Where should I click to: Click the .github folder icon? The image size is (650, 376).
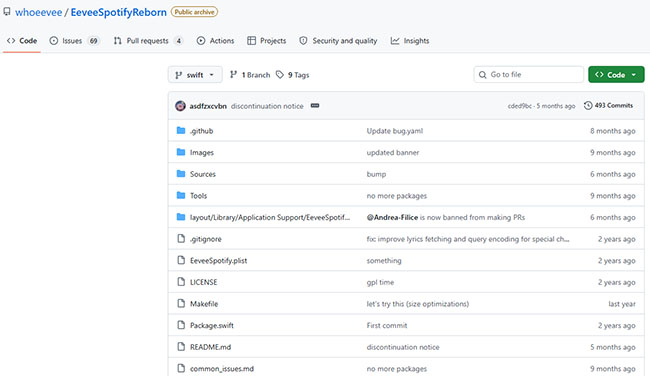point(181,131)
